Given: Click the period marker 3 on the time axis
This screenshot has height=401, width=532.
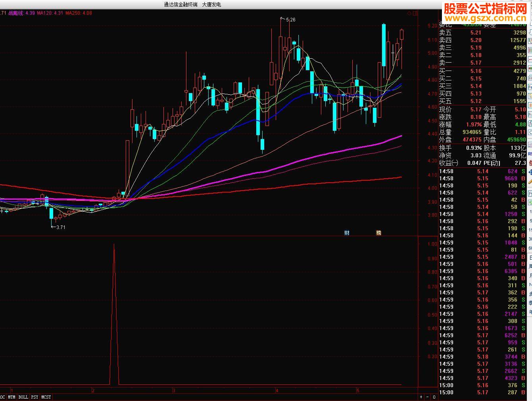Looking at the screenshot, I should (x=174, y=390).
